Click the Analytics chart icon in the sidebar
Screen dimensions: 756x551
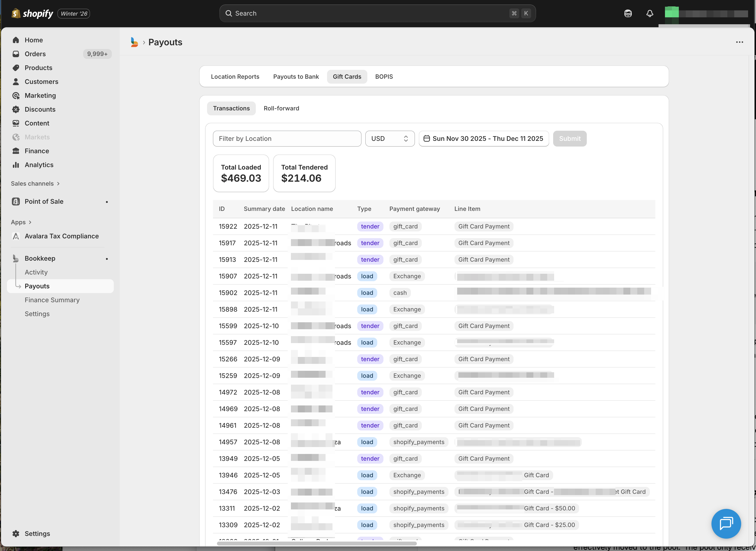coord(16,164)
